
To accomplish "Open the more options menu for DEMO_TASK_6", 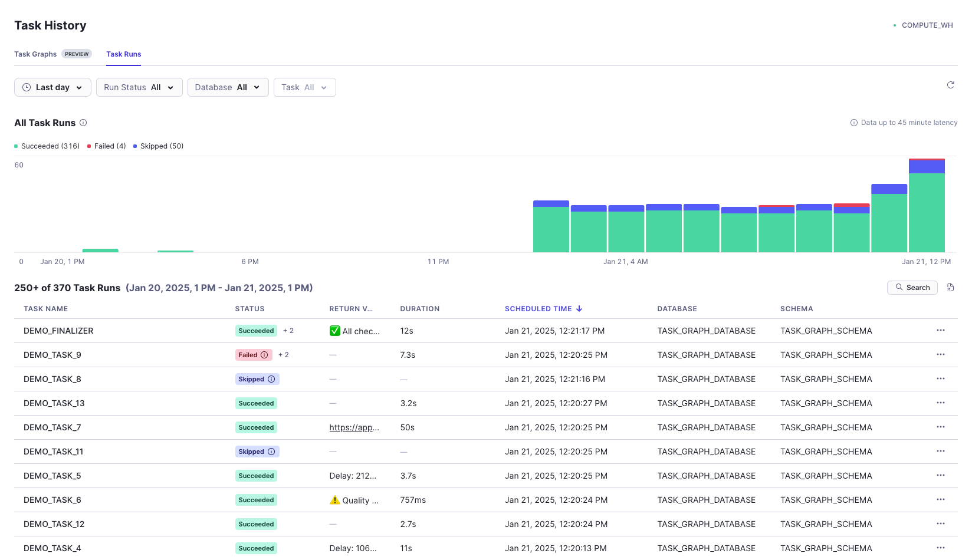I will pos(941,499).
